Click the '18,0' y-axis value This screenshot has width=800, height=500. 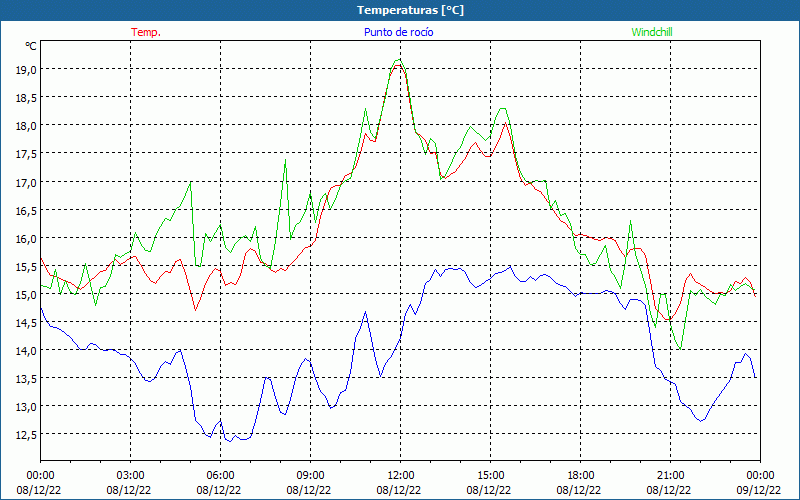[x=26, y=126]
